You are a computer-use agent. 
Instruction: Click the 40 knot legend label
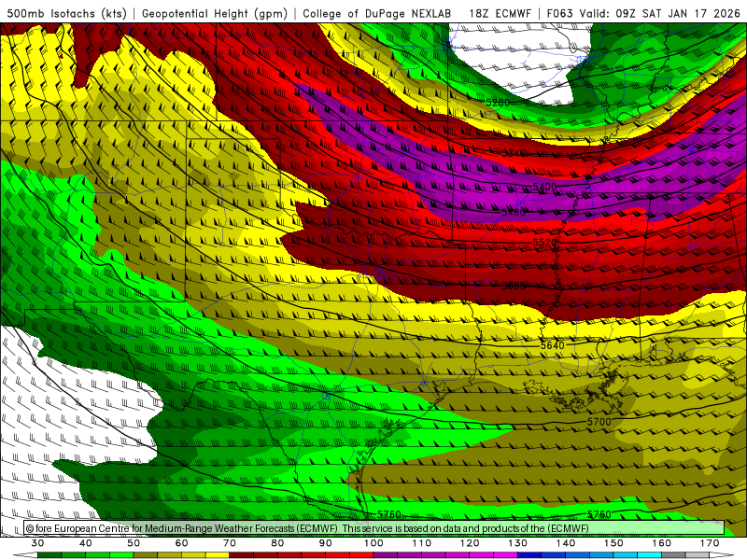tap(86, 543)
